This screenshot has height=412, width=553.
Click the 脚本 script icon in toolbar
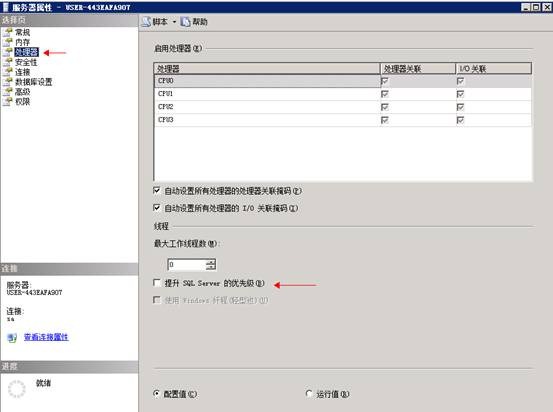coord(146,22)
